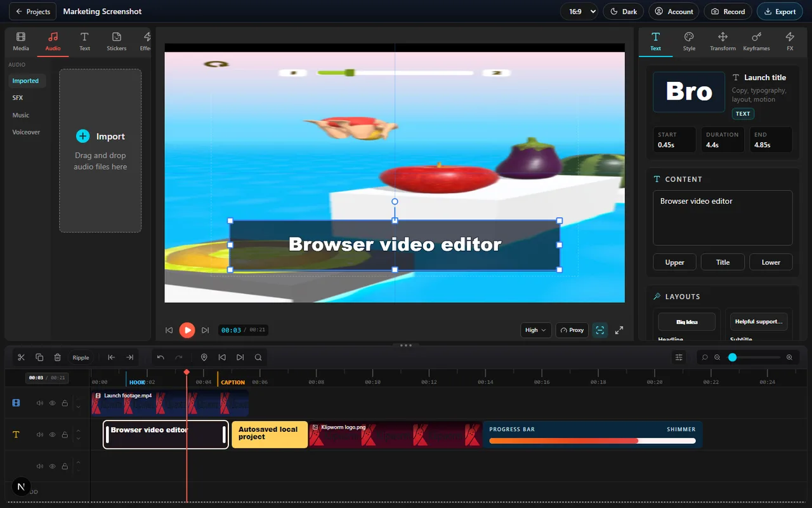This screenshot has width=812, height=508.
Task: Toggle visibility of the empty third track
Action: (53, 466)
